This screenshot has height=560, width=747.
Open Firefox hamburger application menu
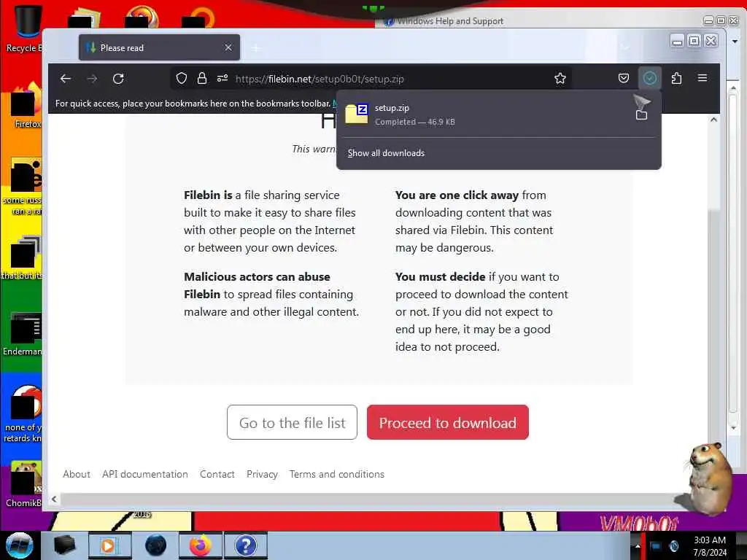pyautogui.click(x=703, y=78)
